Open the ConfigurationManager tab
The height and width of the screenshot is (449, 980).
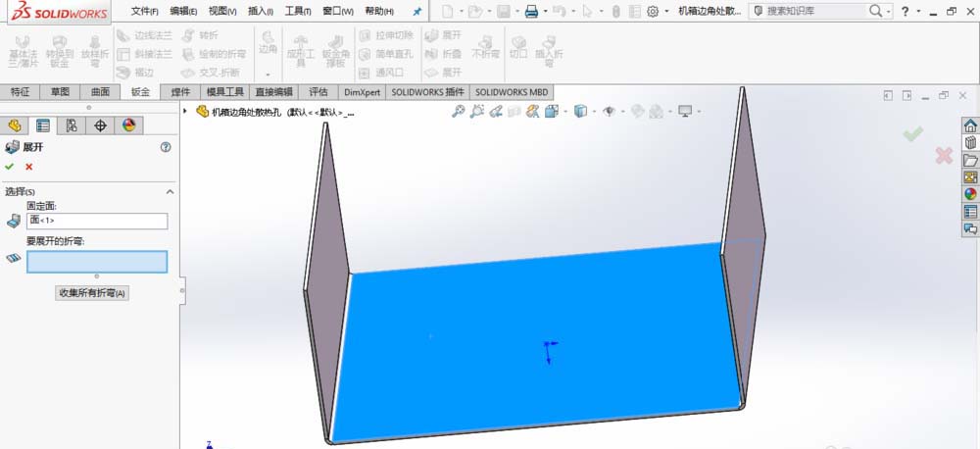point(72,125)
